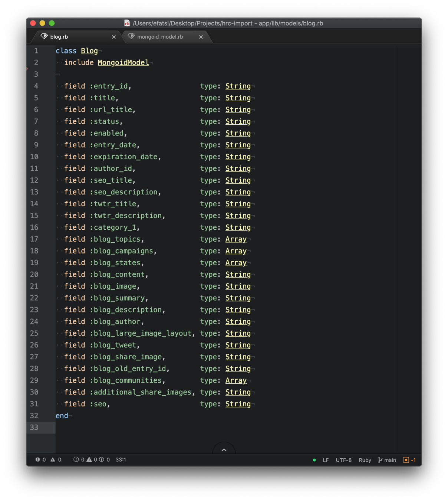
Task: Click the Ruby file icon in title bar
Action: coord(127,23)
